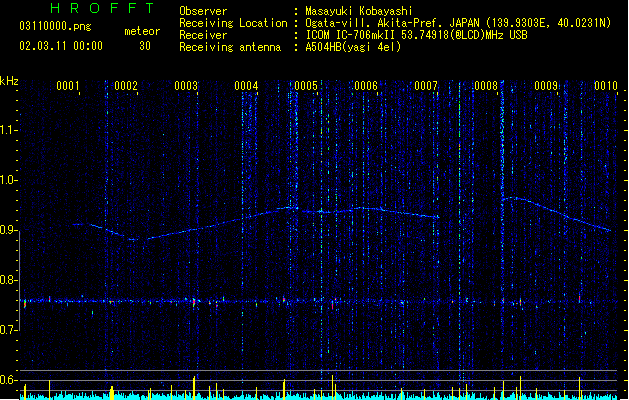The image size is (629, 400).
Task: Click the 0.6 frequency axis label
Action: 8,380
